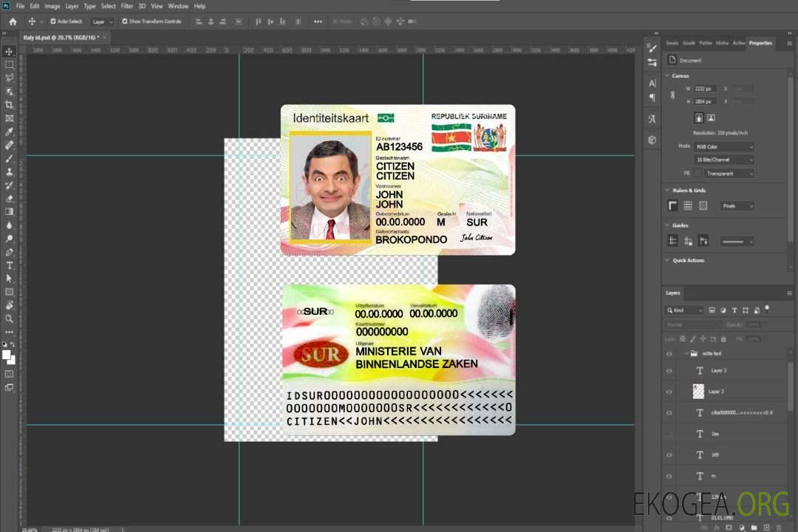Set canvas to landscape orientation
Image resolution: width=798 pixels, height=532 pixels.
click(711, 117)
